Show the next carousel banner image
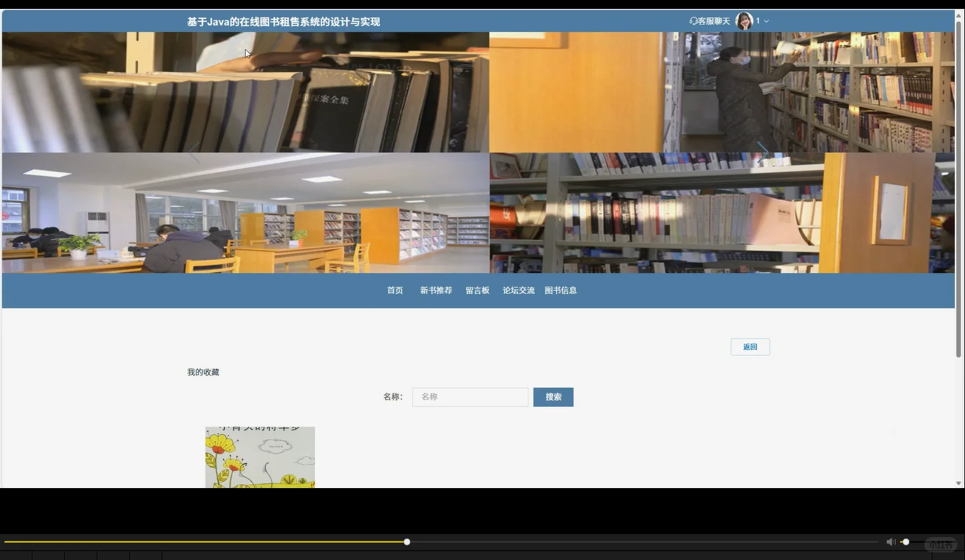The image size is (965, 560). click(763, 152)
